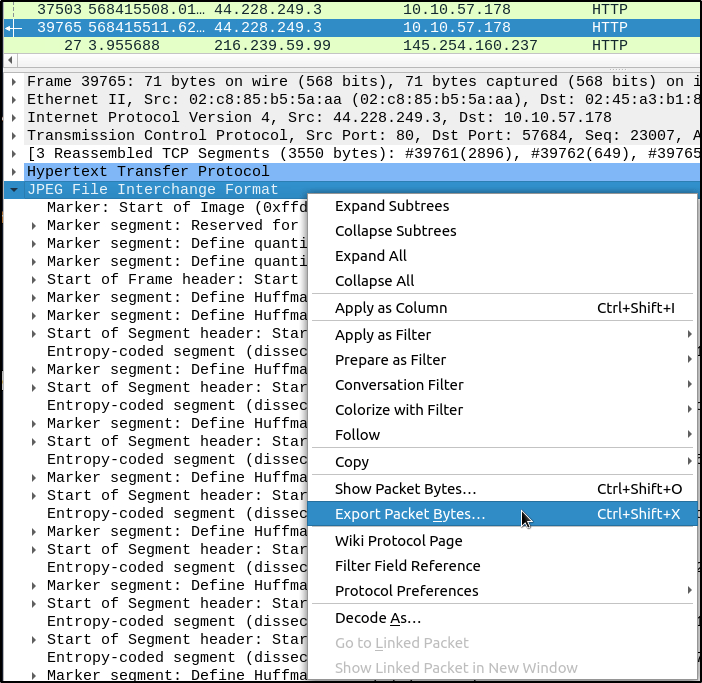Expand the Frame 39765 tree arrow
This screenshot has height=683, width=702.
coord(14,82)
